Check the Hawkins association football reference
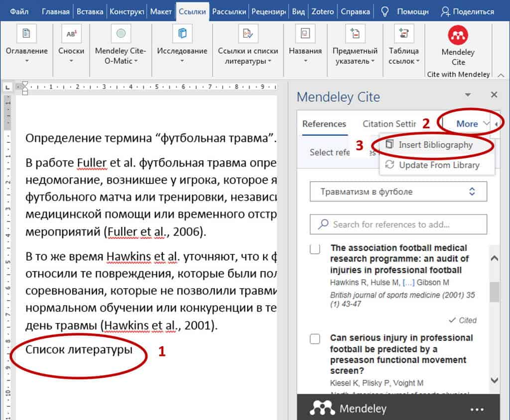The image size is (510, 420). 315,249
